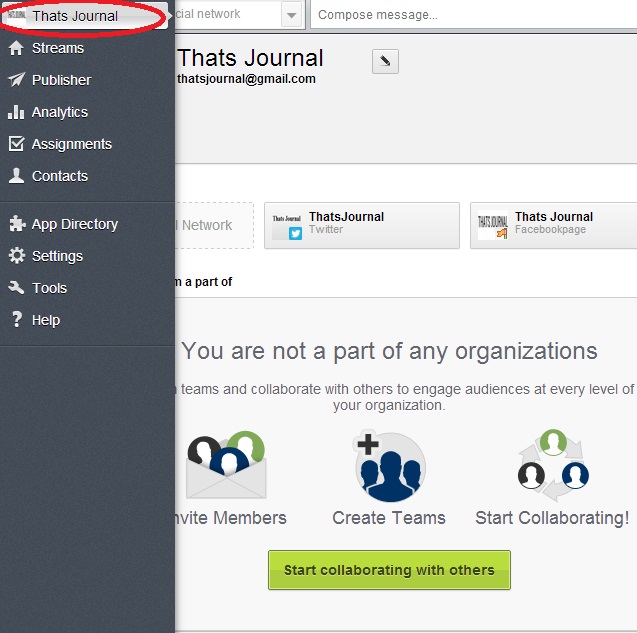
Task: Click the Tools wrench icon
Action: (x=16, y=288)
